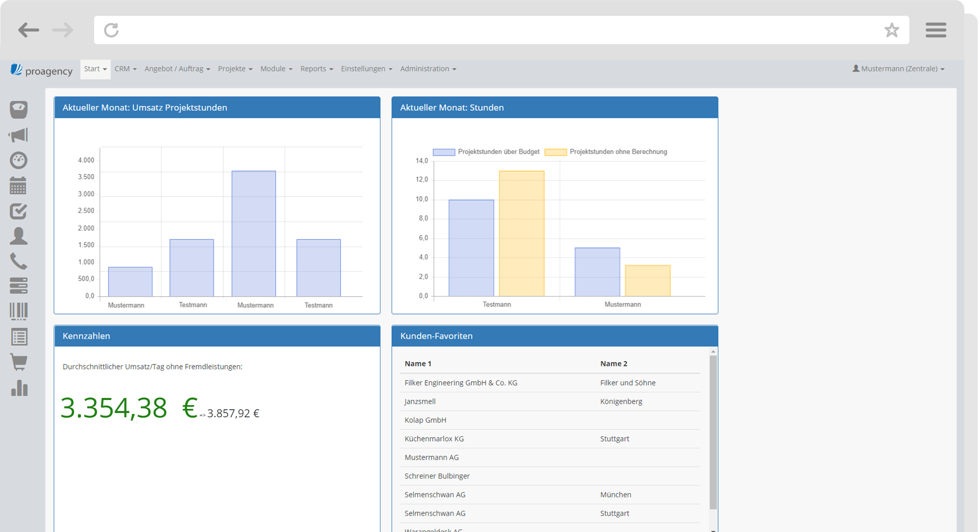The height and width of the screenshot is (532, 980).
Task: Open the calendar icon in sidebar
Action: [x=18, y=185]
